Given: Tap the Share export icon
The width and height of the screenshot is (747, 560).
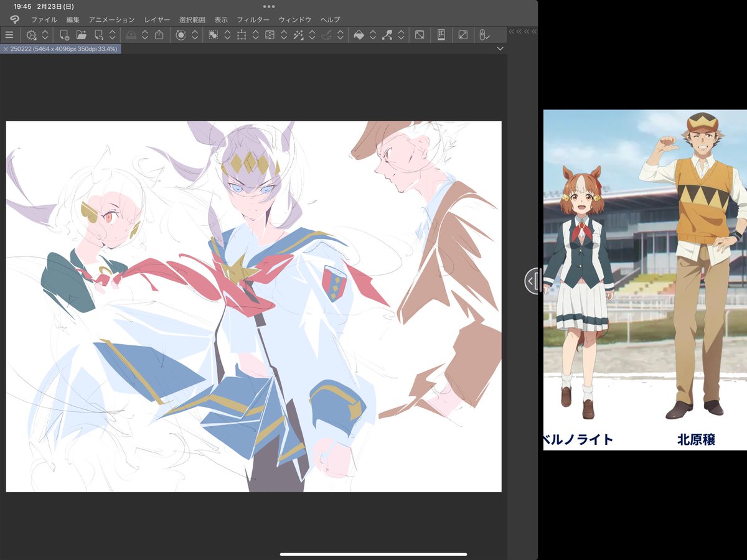Looking at the screenshot, I should point(159,35).
